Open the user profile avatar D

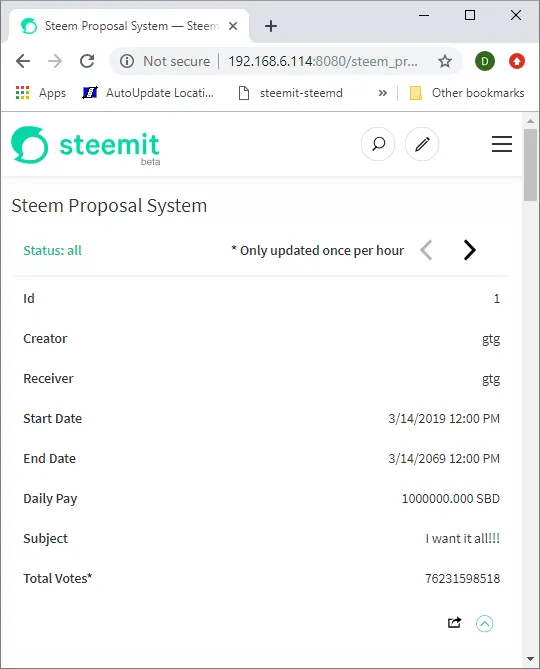(x=485, y=61)
